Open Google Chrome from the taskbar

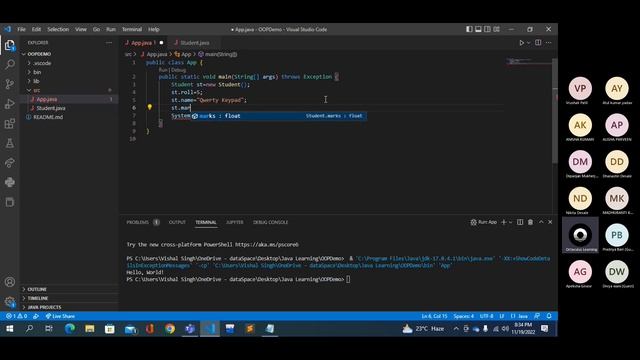click(170, 329)
